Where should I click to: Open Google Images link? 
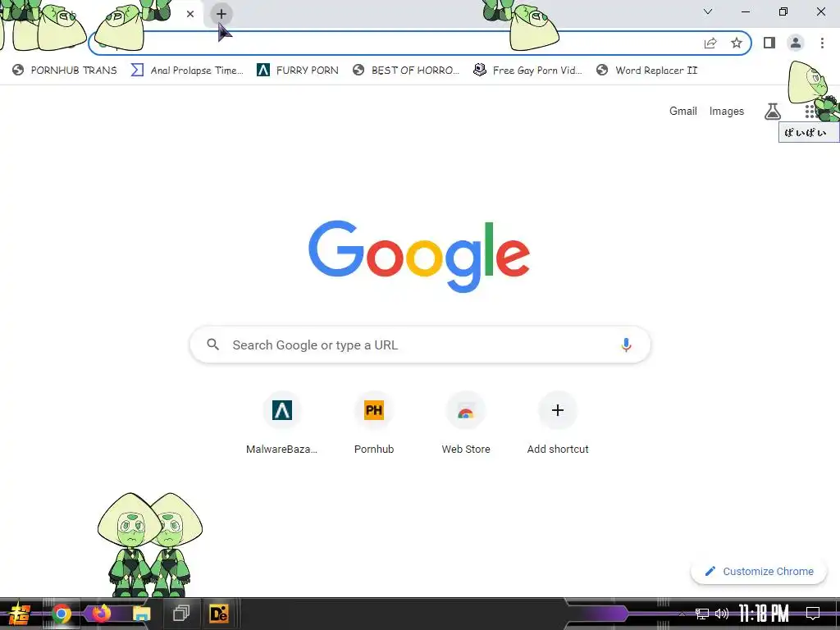coord(727,111)
